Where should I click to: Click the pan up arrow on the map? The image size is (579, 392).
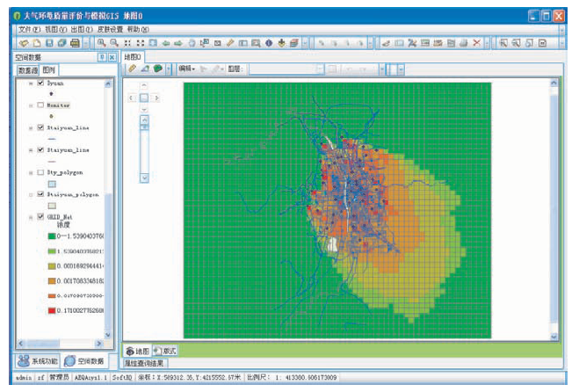tap(143, 85)
